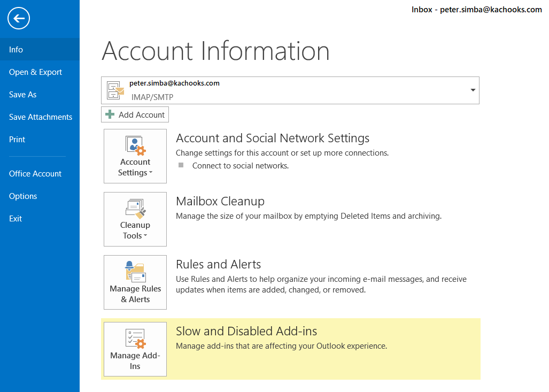Select the Info menu item
549x392 pixels.
(x=40, y=49)
